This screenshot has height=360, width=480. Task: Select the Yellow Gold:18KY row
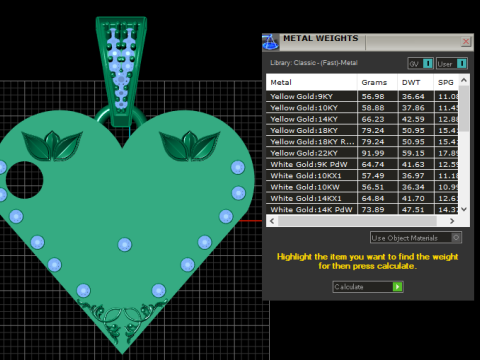point(362,130)
